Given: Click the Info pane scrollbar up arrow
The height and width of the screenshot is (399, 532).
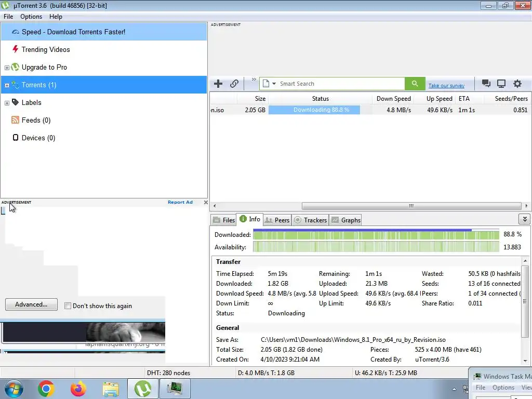Looking at the screenshot, I should (x=525, y=261).
